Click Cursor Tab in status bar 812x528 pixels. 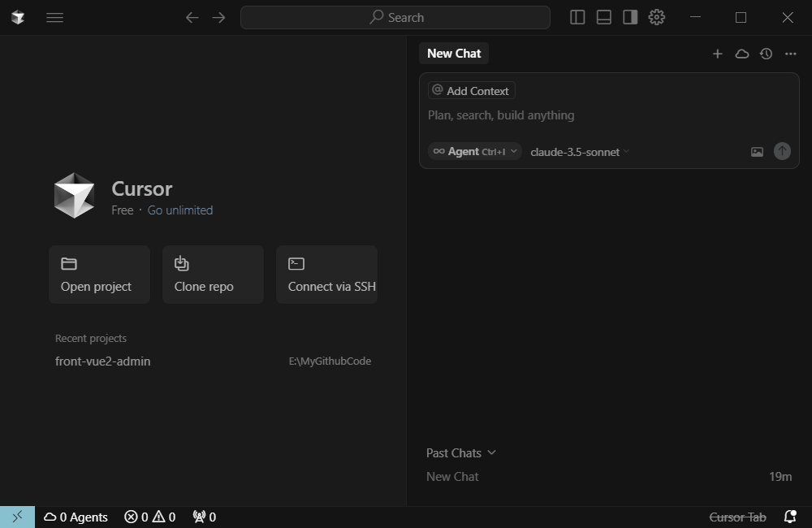tap(737, 517)
